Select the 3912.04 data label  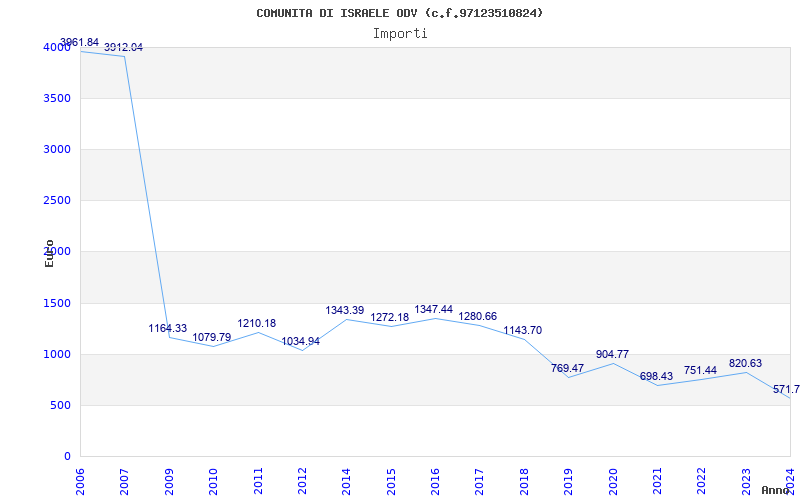coord(123,47)
